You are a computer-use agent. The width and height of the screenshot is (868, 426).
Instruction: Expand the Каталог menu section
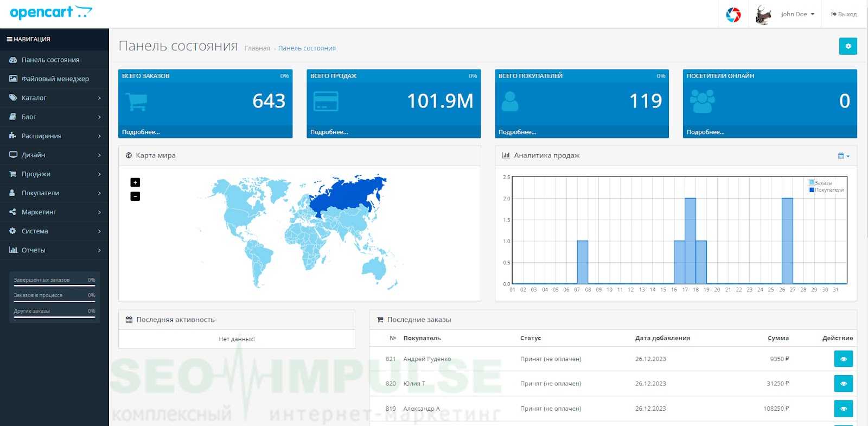54,98
